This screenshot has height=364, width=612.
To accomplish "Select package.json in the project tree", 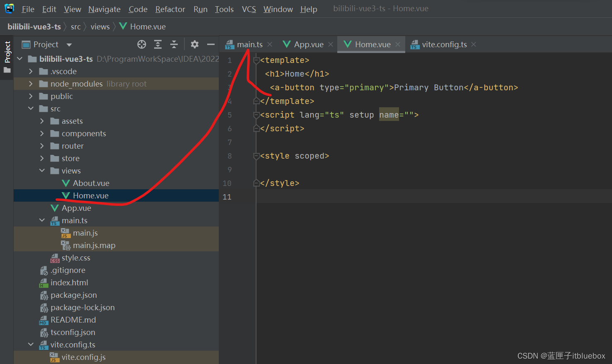I will (73, 295).
